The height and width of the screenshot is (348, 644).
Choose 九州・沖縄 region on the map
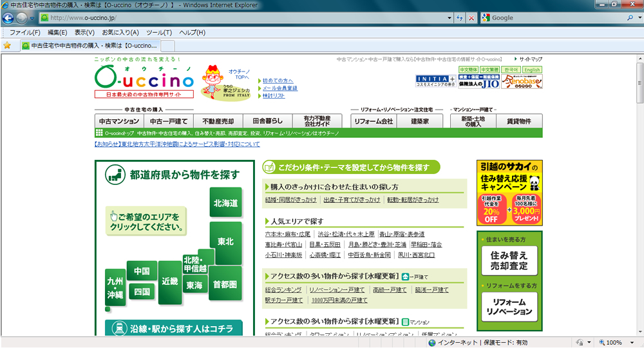pyautogui.click(x=115, y=287)
